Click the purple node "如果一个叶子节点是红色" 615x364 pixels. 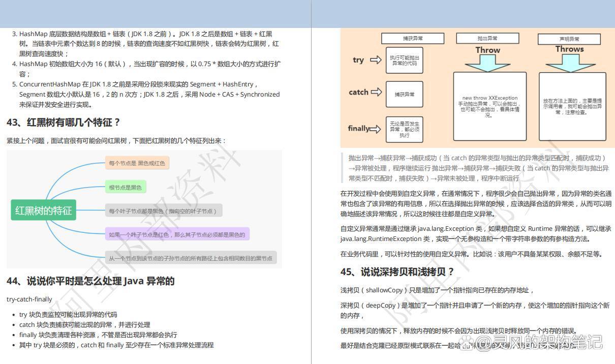pos(177,234)
